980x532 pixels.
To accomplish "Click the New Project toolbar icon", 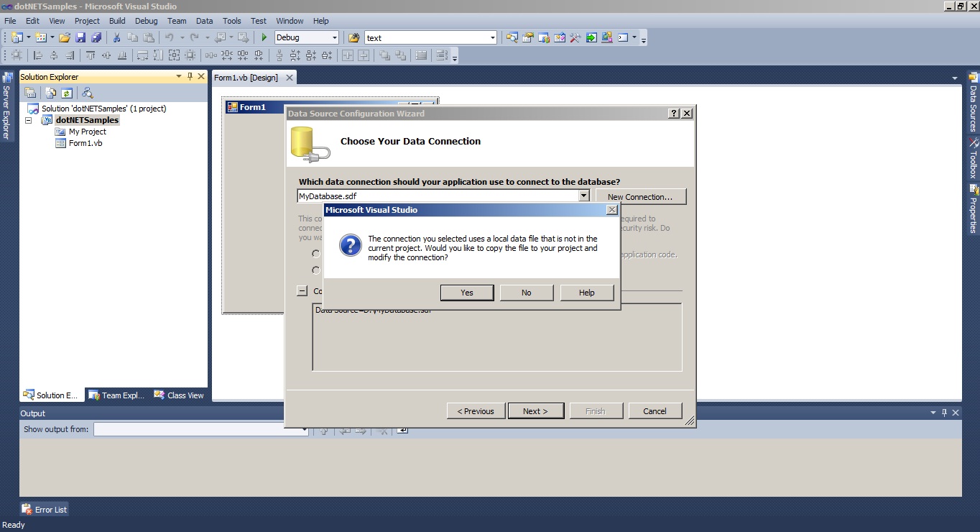I will click(x=17, y=37).
